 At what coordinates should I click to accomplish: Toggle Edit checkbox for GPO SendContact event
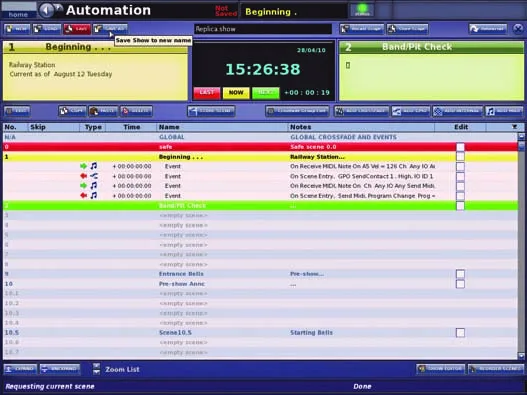pyautogui.click(x=460, y=176)
